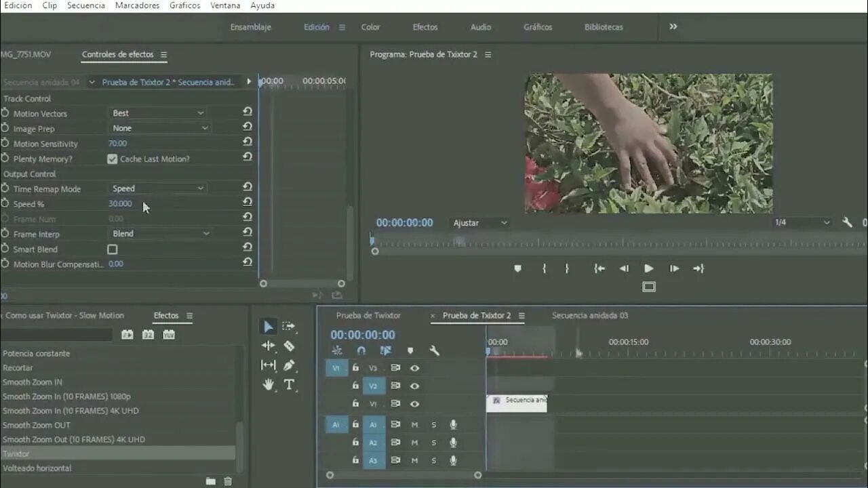Screen dimensions: 868x488
Task: Click the timeline timecode 00:00:00:00
Action: 363,335
